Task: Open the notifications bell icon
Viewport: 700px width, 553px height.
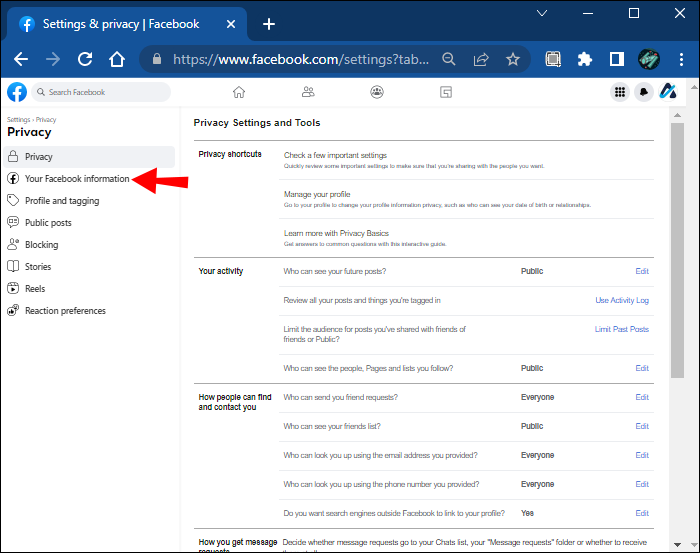Action: (644, 92)
